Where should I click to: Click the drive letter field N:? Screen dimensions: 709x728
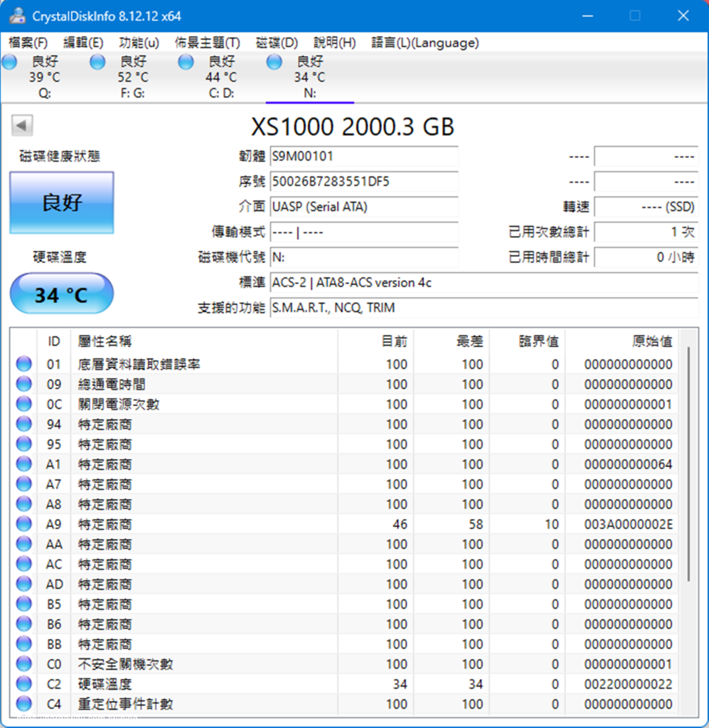(364, 257)
